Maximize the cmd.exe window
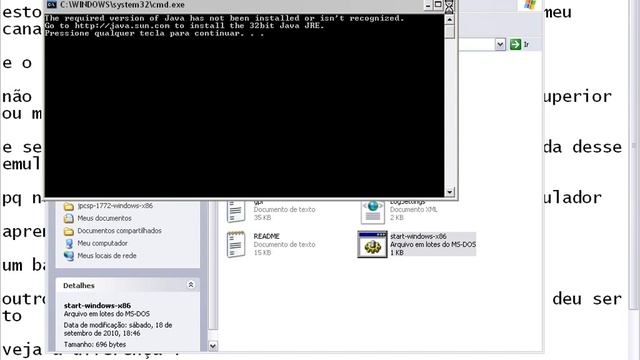 438,5
